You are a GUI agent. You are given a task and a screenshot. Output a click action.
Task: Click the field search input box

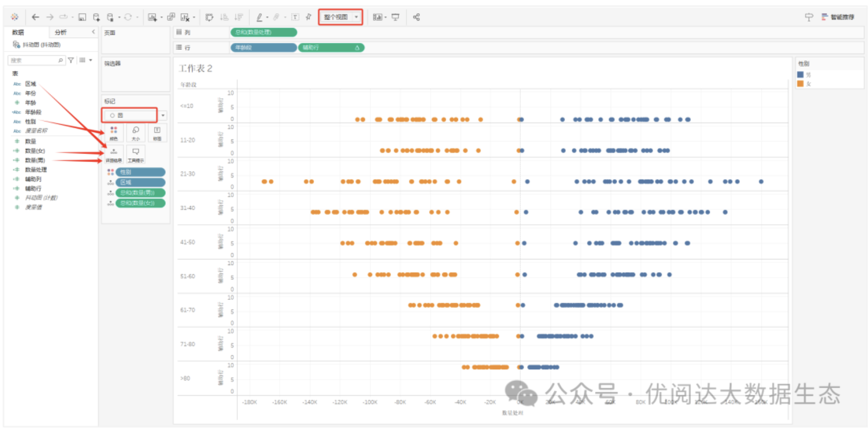click(34, 60)
